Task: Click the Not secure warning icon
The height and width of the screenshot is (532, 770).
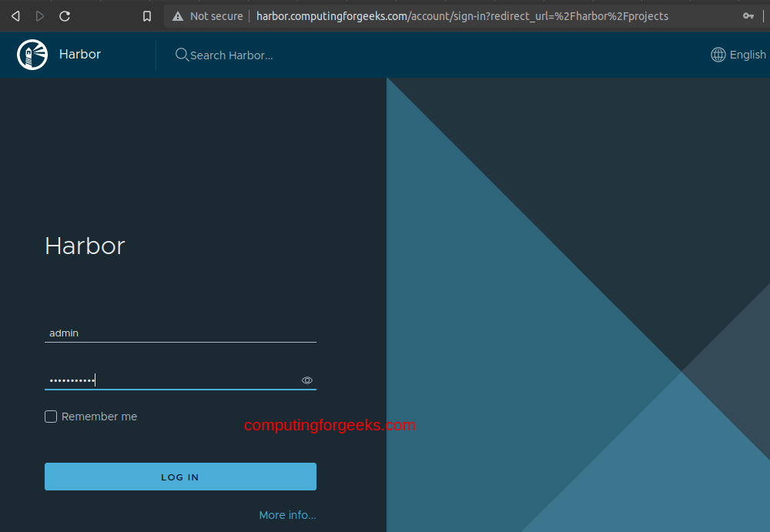Action: click(x=178, y=16)
